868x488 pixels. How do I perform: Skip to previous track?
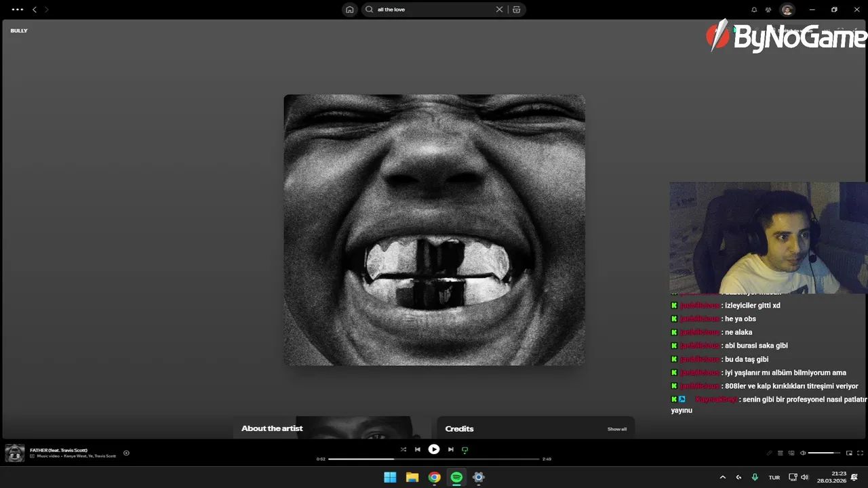[418, 449]
